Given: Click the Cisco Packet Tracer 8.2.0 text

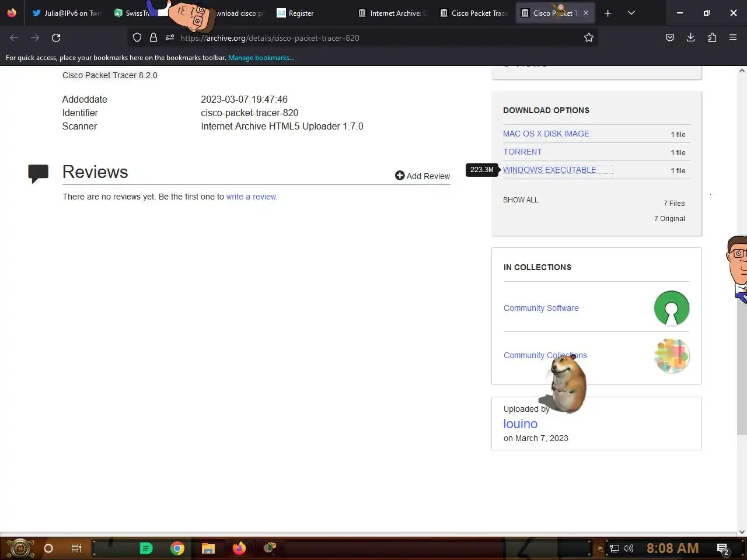Looking at the screenshot, I should (x=110, y=75).
